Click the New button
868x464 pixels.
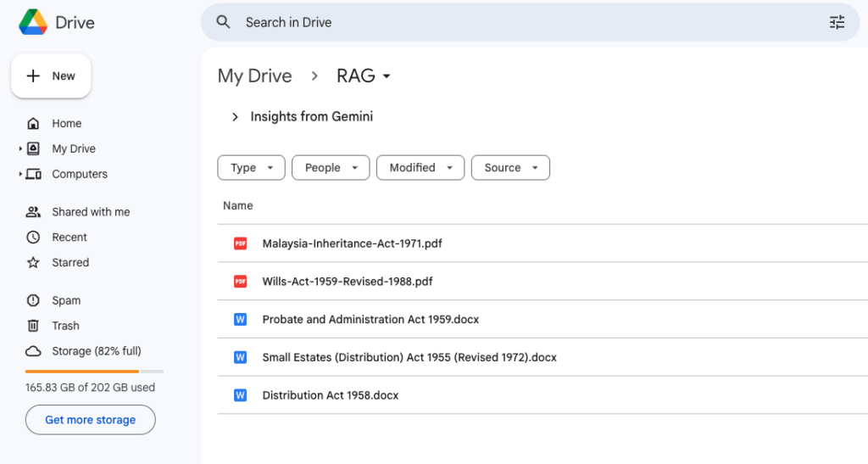click(51, 76)
